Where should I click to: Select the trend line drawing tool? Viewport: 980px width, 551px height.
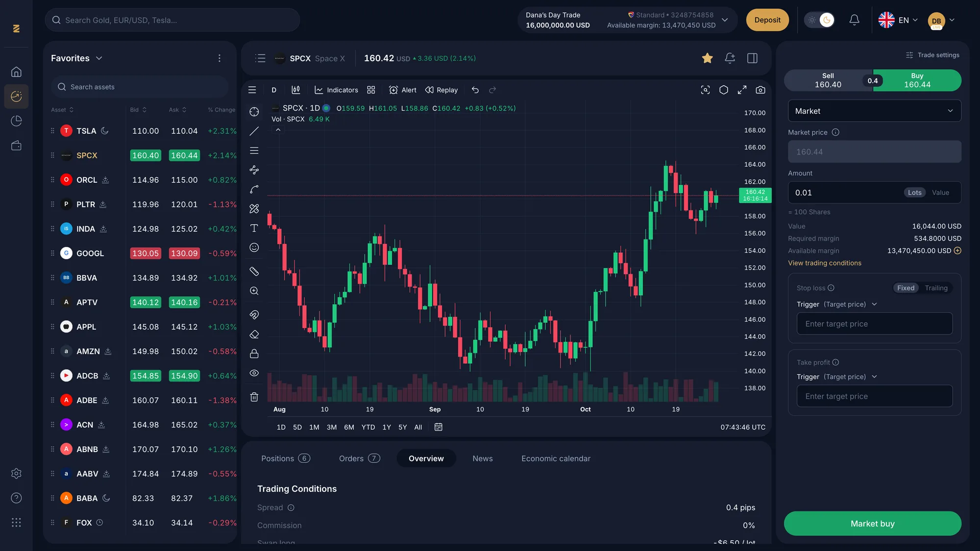tap(254, 131)
